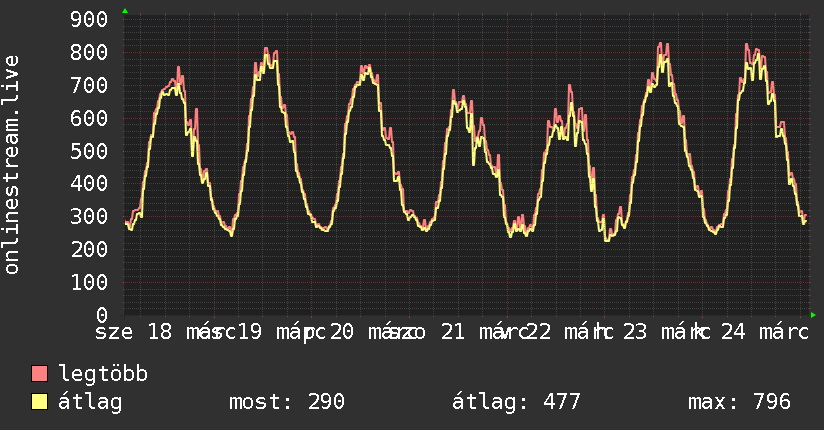This screenshot has width=824, height=430.
Task: Click the green arrow at y-axis top
Action: pyautogui.click(x=125, y=11)
